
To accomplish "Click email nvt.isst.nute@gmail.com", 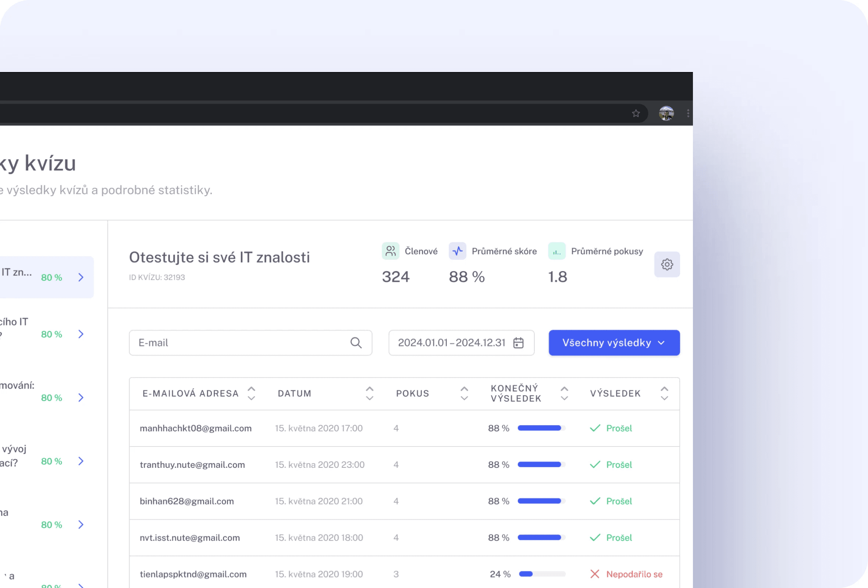I will [190, 538].
